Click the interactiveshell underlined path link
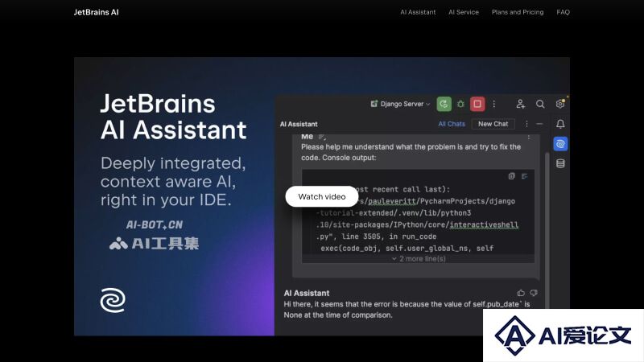The image size is (644, 362). [x=484, y=225]
